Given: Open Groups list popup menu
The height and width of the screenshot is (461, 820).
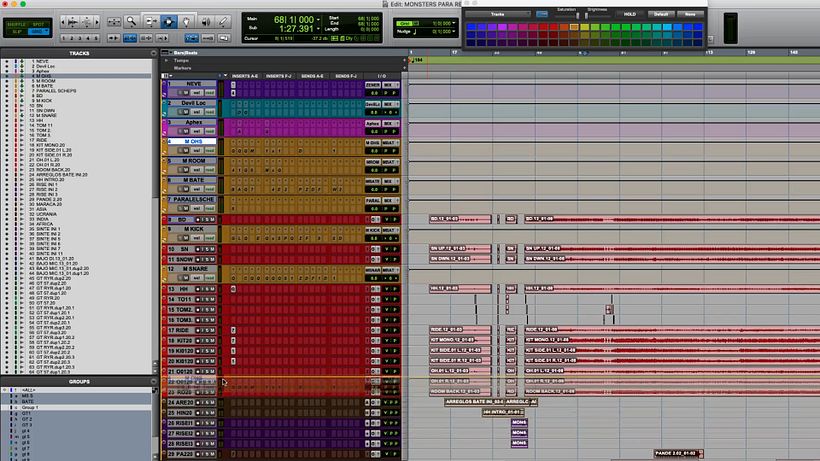Looking at the screenshot, I should (x=153, y=382).
